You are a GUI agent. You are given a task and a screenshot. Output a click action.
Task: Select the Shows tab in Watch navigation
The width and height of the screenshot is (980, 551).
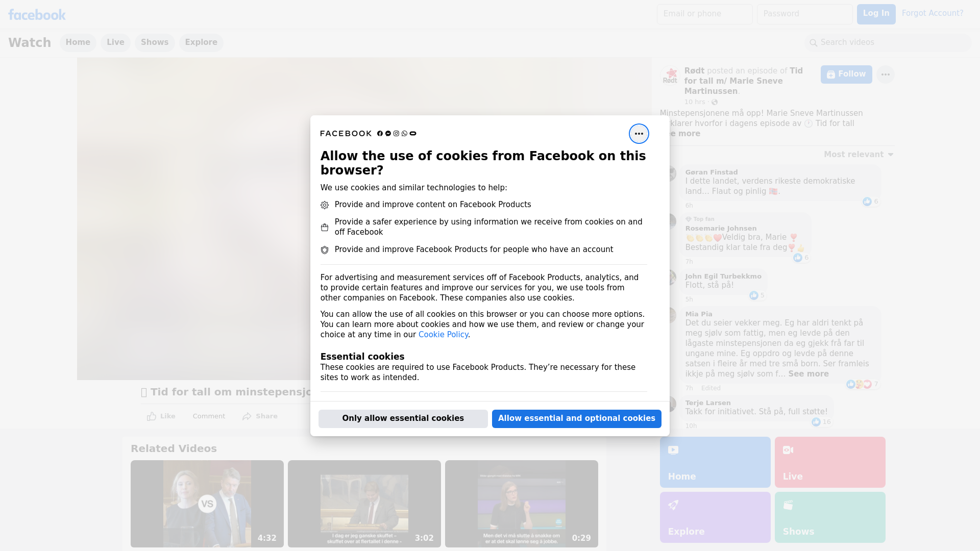pos(155,42)
